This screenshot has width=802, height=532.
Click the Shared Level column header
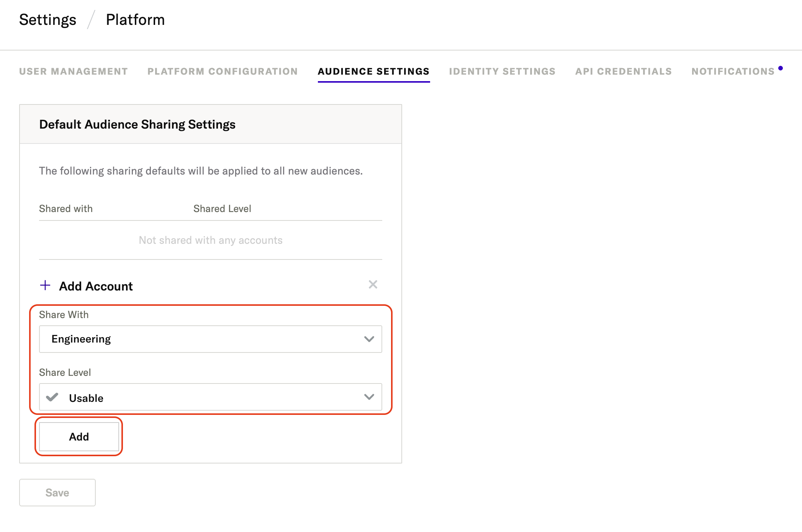(x=222, y=209)
